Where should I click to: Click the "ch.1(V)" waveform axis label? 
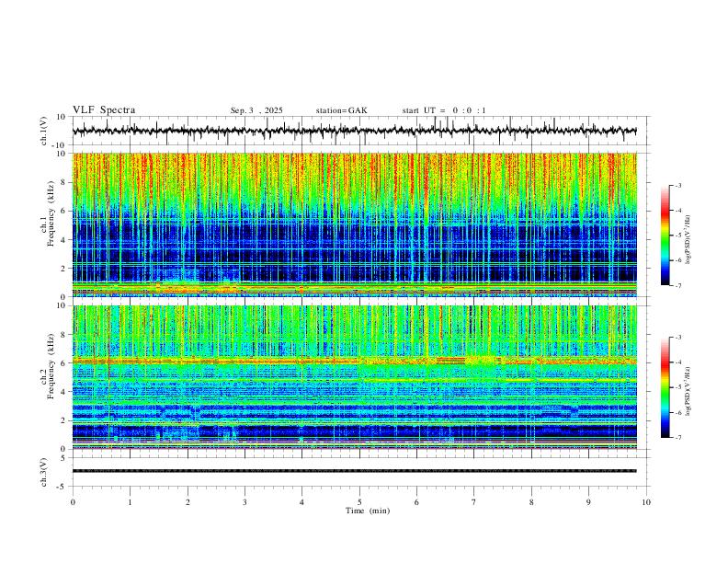[x=44, y=131]
